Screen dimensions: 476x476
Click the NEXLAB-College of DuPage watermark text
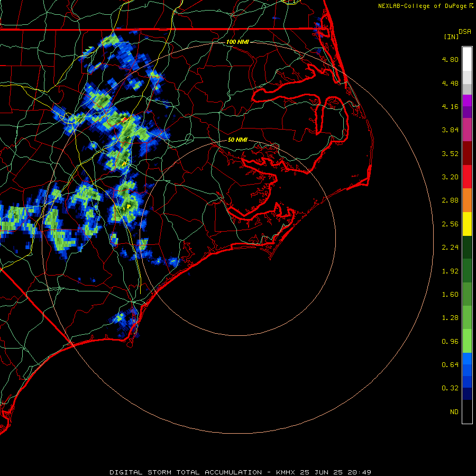coord(422,6)
